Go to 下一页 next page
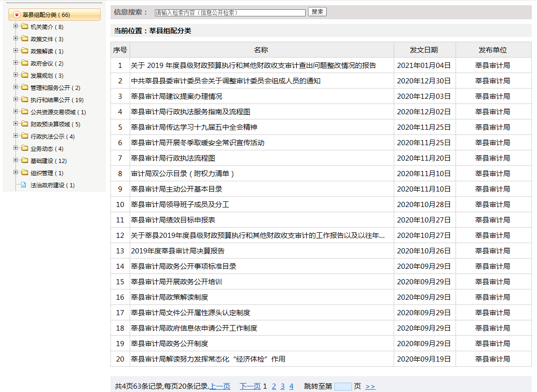Screen dimensions: 537x392 [x=250, y=386]
